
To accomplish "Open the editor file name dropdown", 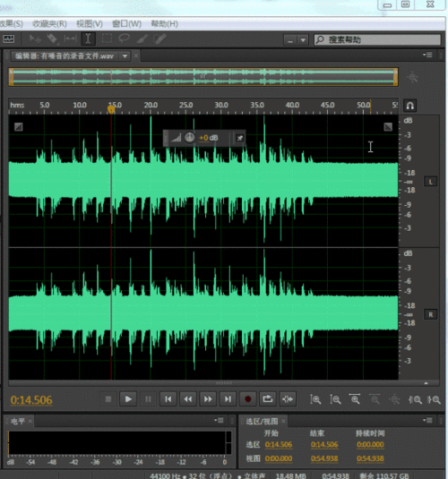I will (x=125, y=56).
